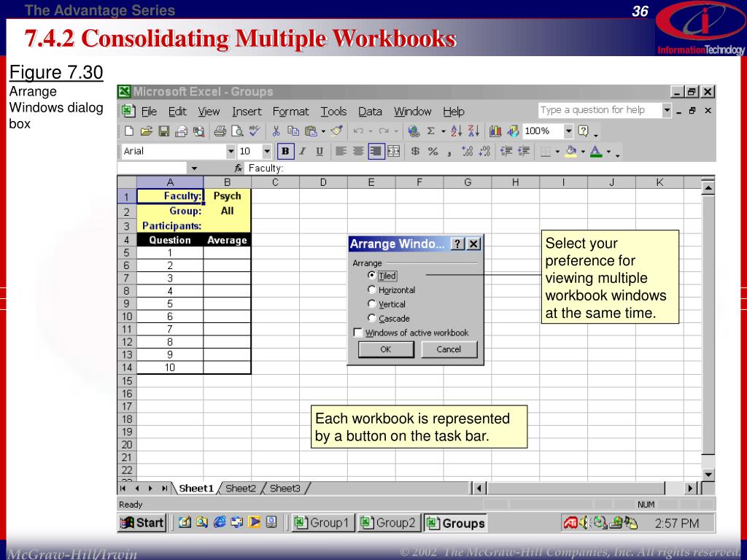This screenshot has width=747, height=560.
Task: Open the Font Color dropdown arrow
Action: (608, 152)
